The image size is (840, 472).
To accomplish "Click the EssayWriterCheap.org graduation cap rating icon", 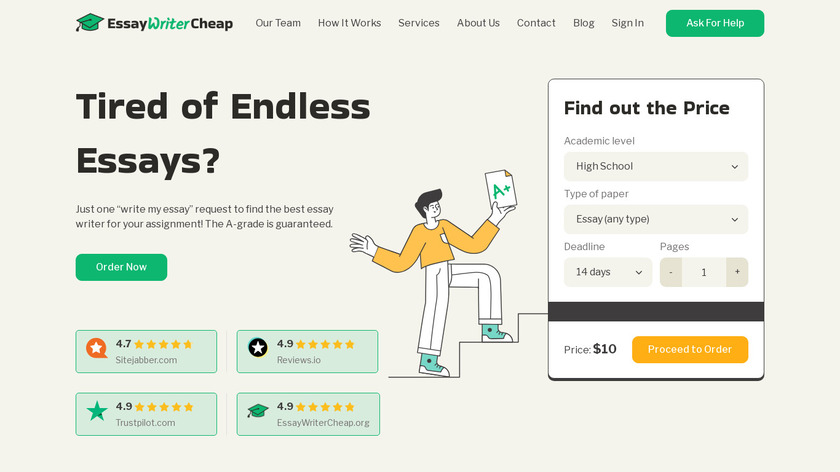I will click(258, 411).
